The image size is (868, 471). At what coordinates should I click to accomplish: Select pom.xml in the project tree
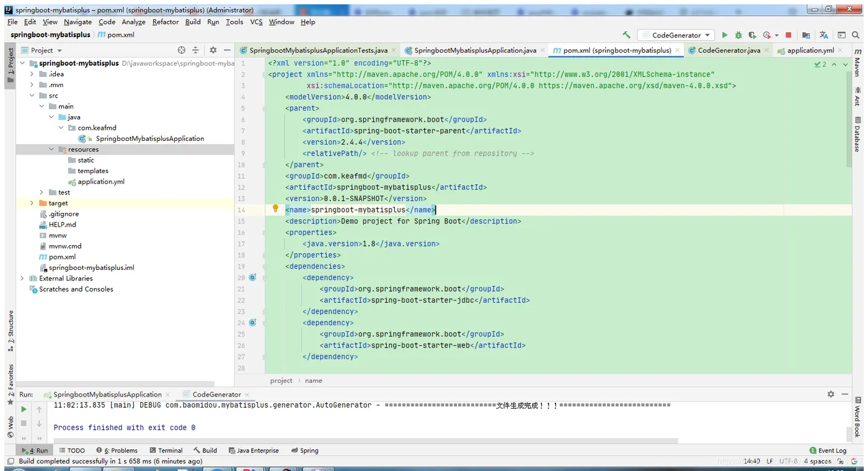pyautogui.click(x=62, y=257)
